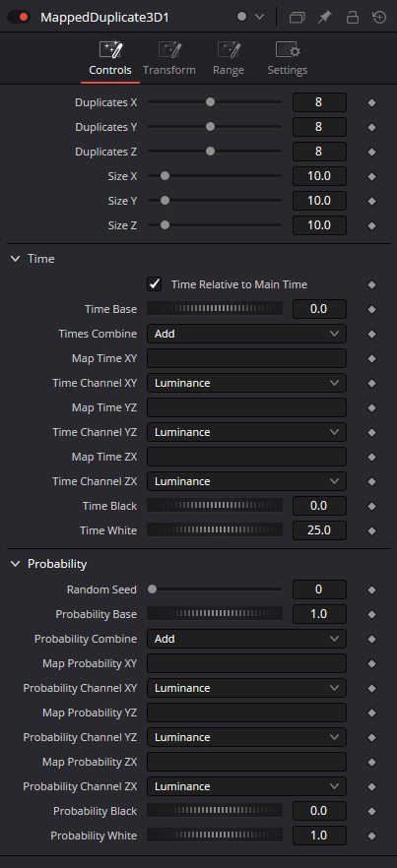Viewport: 397px width, 868px height.
Task: Open the Probability Channel YZ dropdown
Action: click(x=246, y=737)
